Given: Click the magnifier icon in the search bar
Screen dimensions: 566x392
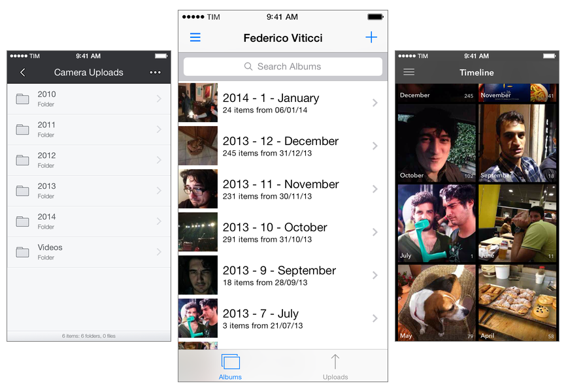Looking at the screenshot, I should (248, 67).
